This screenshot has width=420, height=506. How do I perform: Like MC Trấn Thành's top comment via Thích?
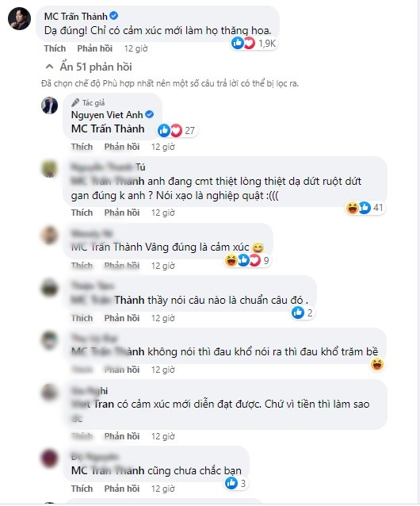pos(55,48)
